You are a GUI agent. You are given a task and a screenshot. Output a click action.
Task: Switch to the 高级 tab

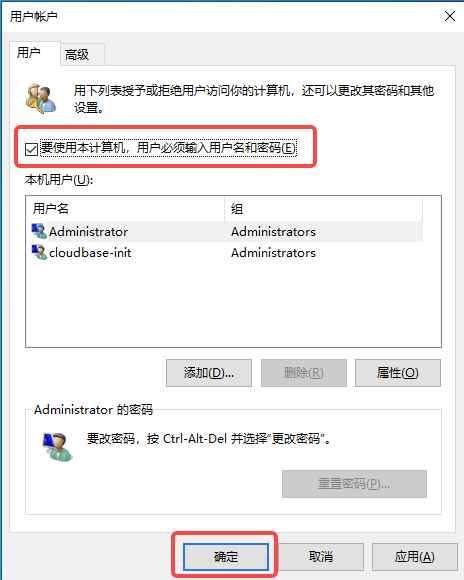(82, 55)
